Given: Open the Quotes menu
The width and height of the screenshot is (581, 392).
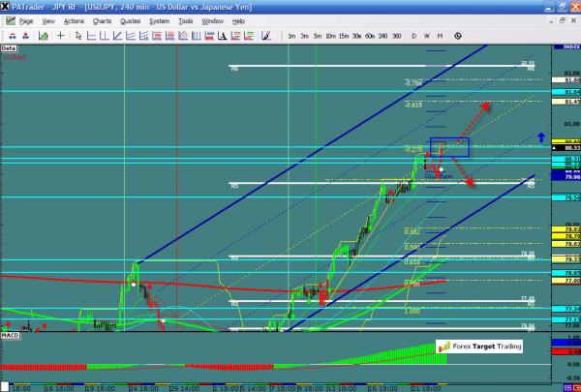Looking at the screenshot, I should click(130, 20).
